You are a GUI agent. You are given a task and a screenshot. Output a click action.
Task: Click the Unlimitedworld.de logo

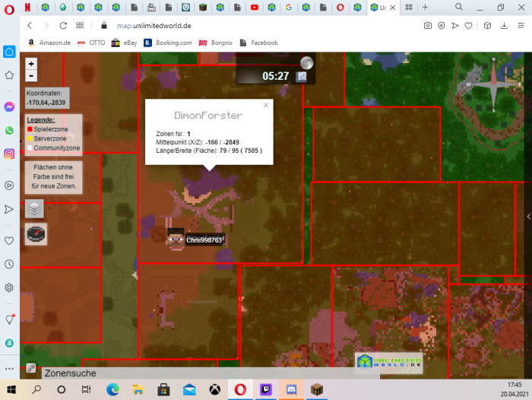pyautogui.click(x=389, y=362)
